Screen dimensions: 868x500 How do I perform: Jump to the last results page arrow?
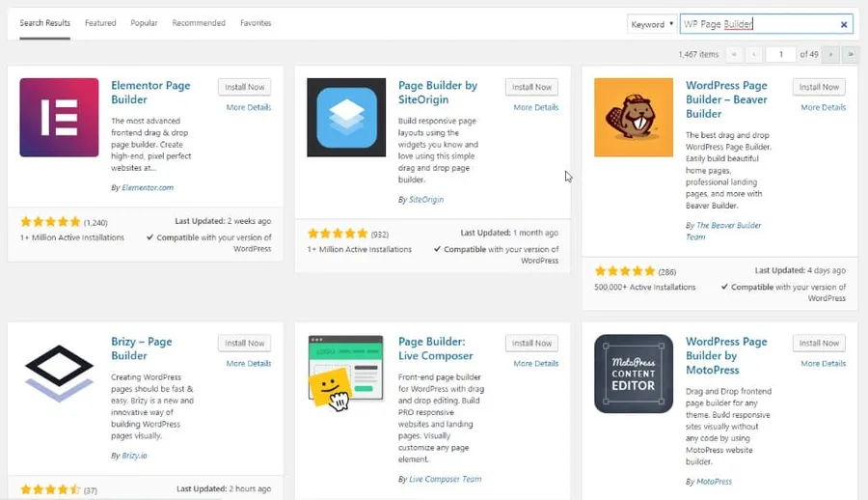851,54
